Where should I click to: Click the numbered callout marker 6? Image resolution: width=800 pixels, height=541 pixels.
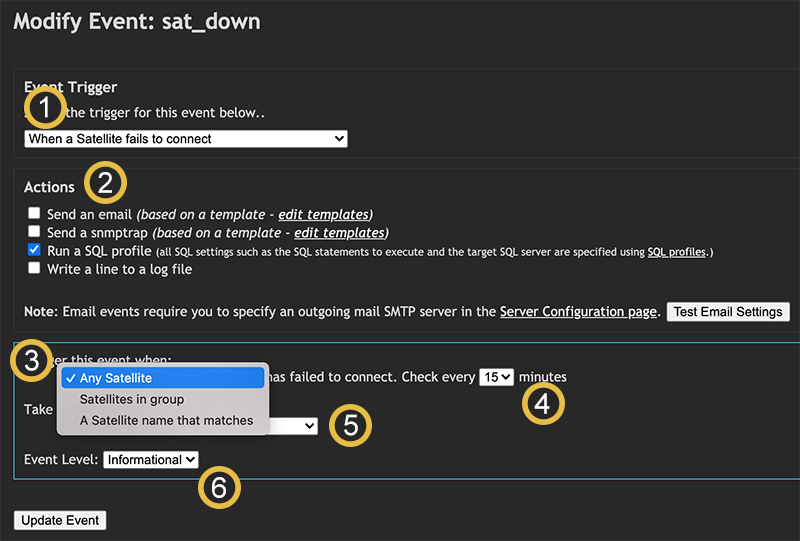click(219, 487)
